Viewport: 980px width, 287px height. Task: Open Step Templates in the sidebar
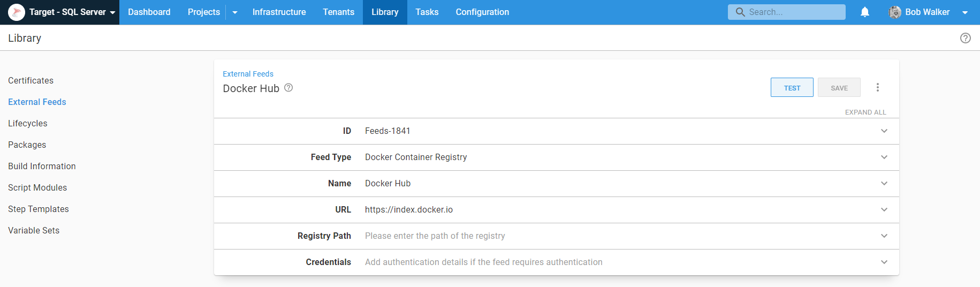tap(38, 209)
